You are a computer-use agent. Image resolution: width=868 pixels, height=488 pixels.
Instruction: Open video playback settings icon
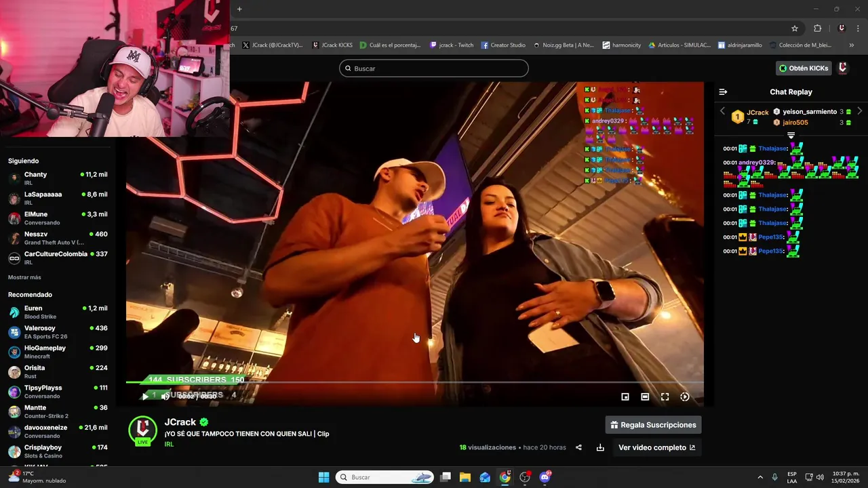point(685,397)
